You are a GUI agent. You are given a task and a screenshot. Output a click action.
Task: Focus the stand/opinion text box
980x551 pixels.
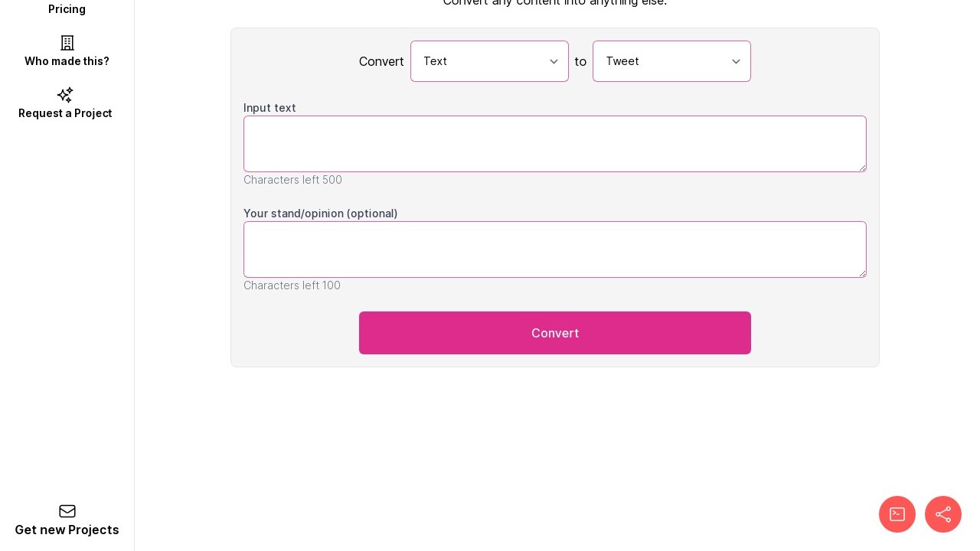[554, 249]
